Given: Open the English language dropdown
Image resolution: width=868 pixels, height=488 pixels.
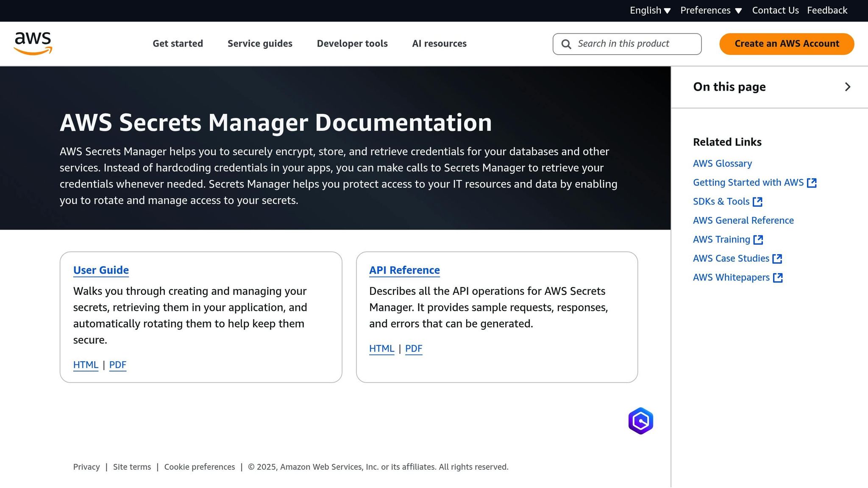Looking at the screenshot, I should pos(650,11).
